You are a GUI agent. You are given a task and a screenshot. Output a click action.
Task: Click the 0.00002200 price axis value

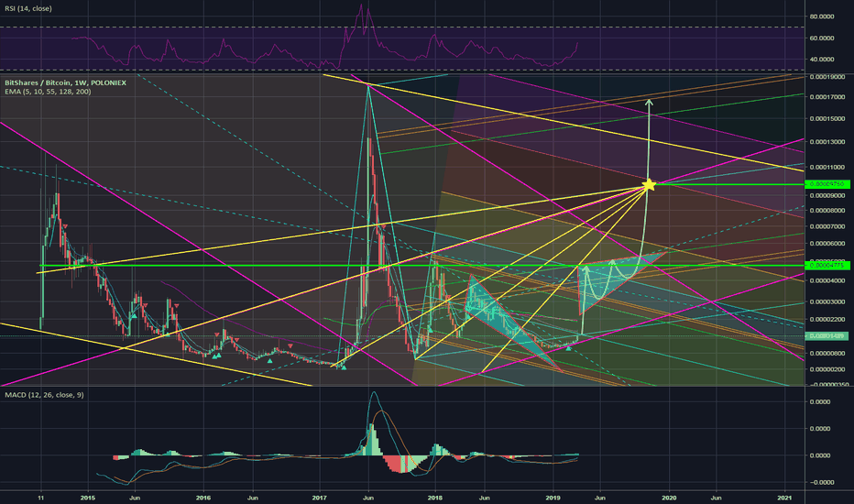(x=827, y=320)
